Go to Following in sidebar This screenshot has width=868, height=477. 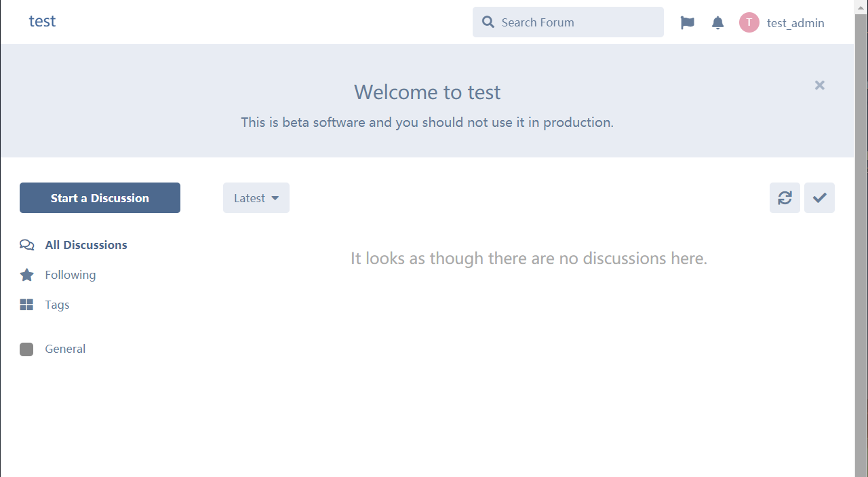[x=71, y=275]
